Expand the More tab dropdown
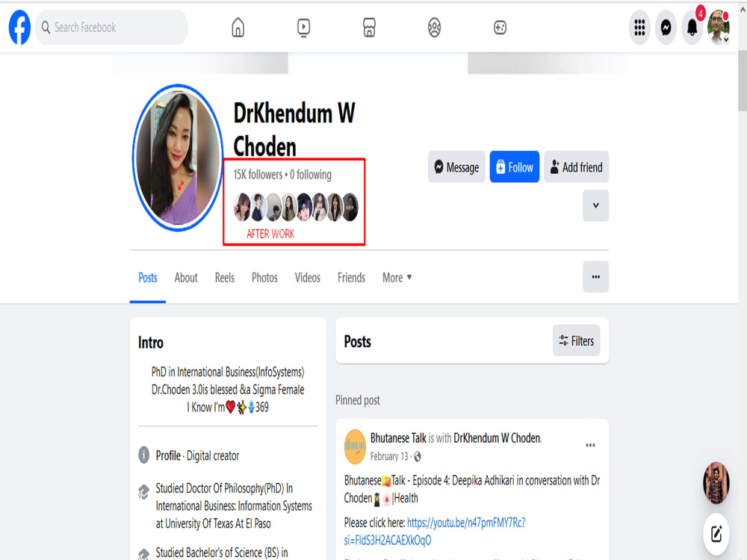The height and width of the screenshot is (560, 747). coord(397,278)
